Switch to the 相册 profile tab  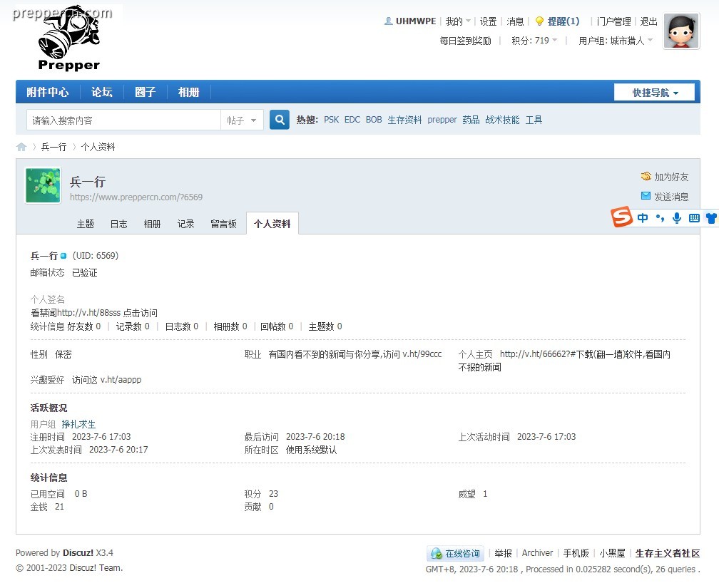[152, 224]
